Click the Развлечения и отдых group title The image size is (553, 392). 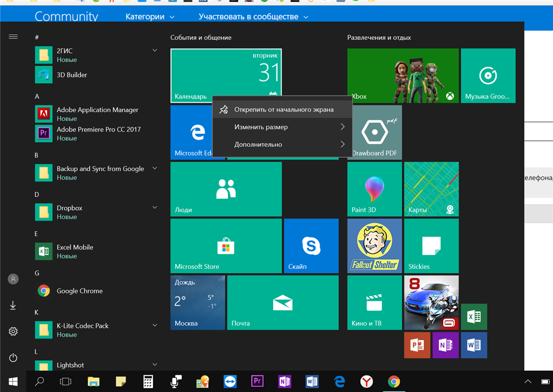pyautogui.click(x=379, y=37)
